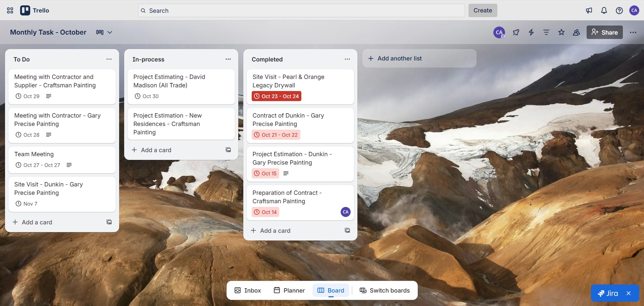
Task: Toggle the Oct 27 - Oct 27 date badge
Action: [x=38, y=165]
